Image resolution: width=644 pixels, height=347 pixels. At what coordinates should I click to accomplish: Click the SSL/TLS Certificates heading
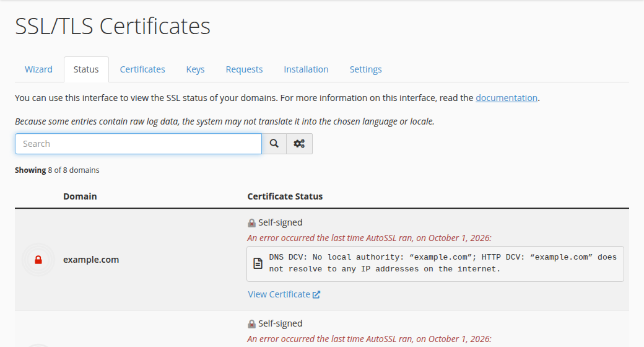click(x=113, y=26)
